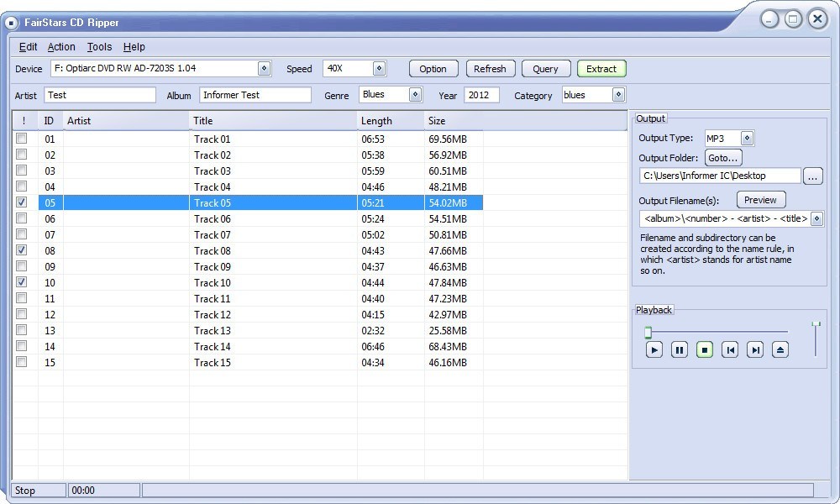Skip to previous track button
The image size is (840, 504).
[x=730, y=349]
